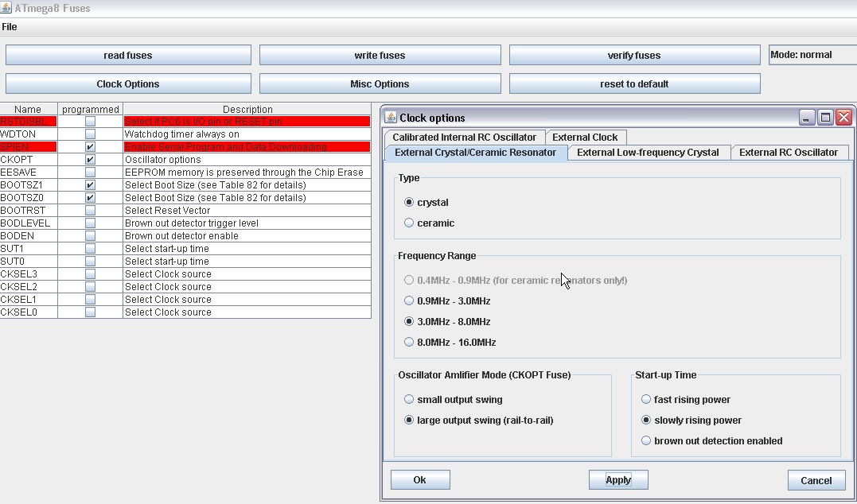Toggle the SUT1 programmed checkbox

coord(90,249)
